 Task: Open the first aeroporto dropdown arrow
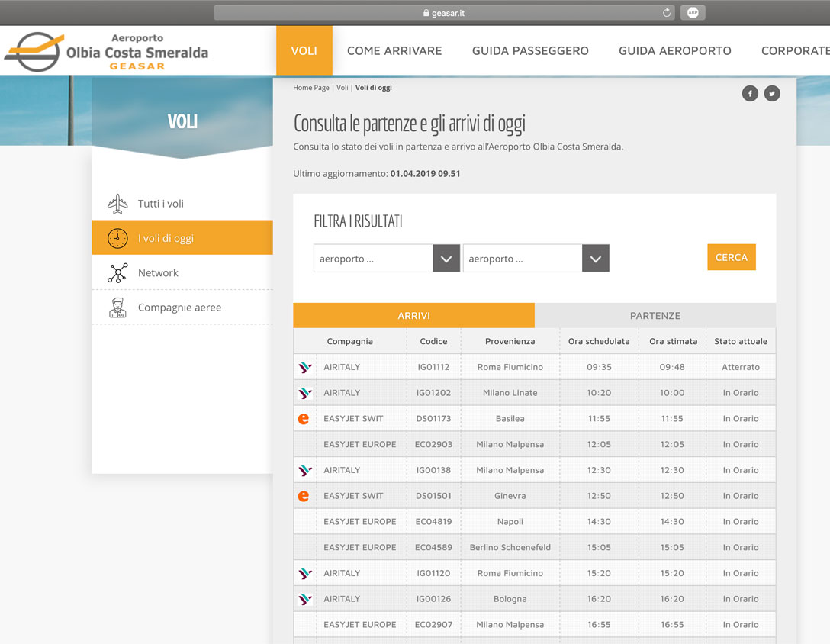[446, 259]
